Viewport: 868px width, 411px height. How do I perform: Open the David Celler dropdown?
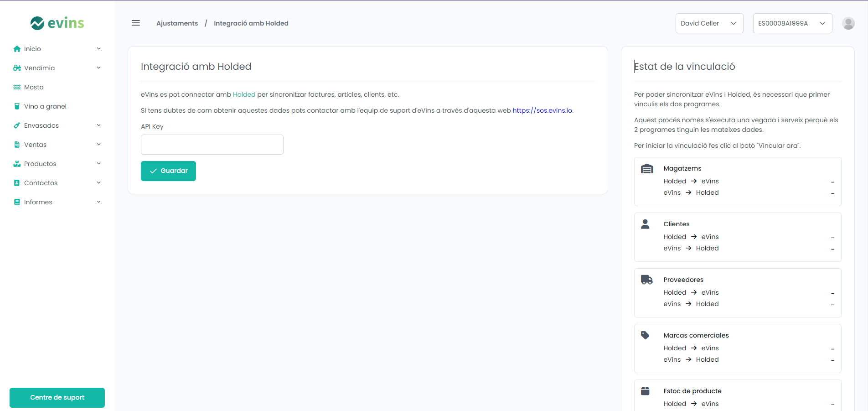click(709, 23)
